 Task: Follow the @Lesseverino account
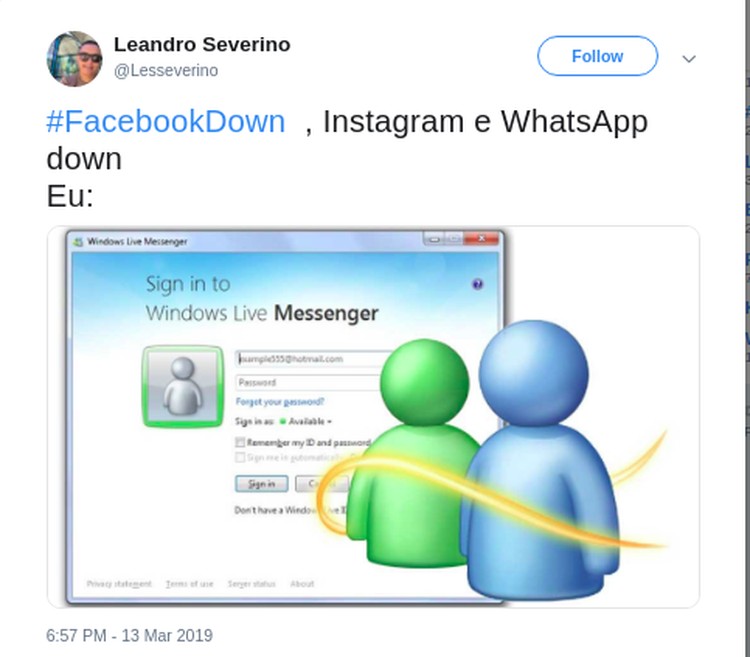tap(597, 56)
